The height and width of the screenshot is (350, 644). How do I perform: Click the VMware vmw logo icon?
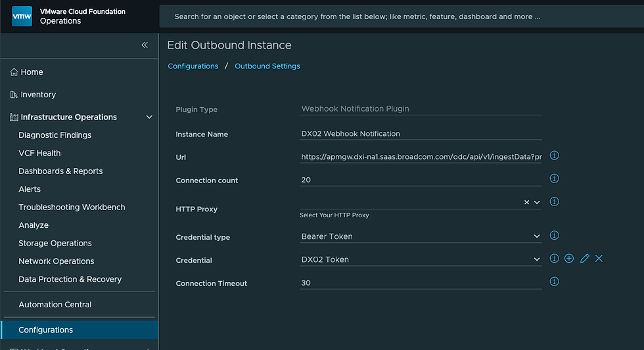22,16
